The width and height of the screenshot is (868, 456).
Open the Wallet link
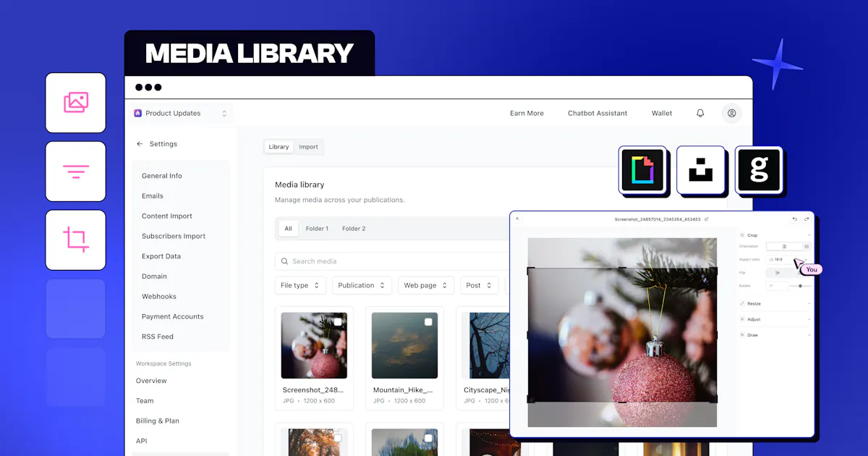click(662, 113)
